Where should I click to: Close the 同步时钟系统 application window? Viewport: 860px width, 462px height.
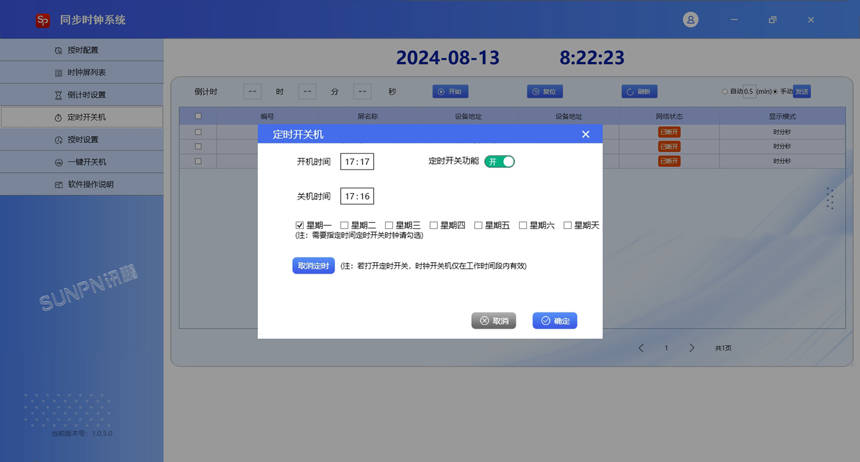pos(811,20)
